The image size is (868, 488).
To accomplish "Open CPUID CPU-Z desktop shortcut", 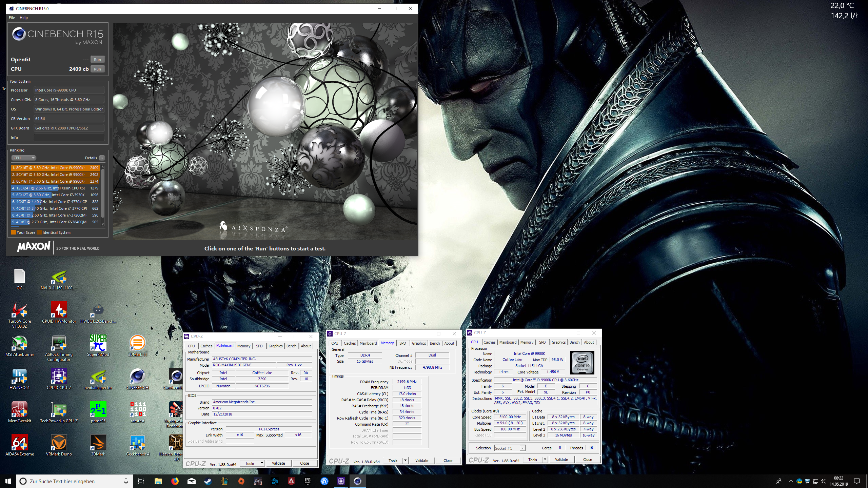I will (x=59, y=379).
